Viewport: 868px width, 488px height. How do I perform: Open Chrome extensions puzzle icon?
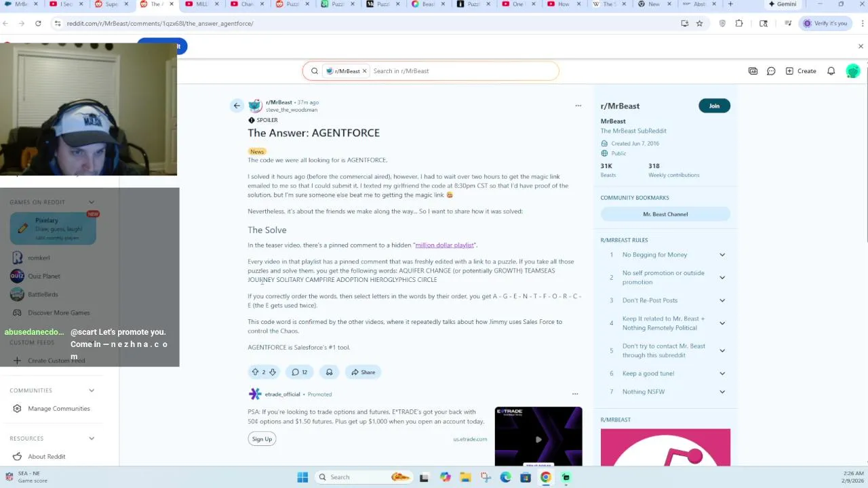point(739,23)
